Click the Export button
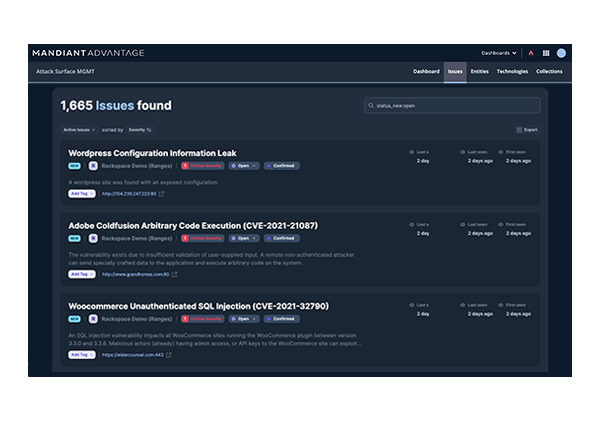This screenshot has width=600, height=421. coord(527,130)
